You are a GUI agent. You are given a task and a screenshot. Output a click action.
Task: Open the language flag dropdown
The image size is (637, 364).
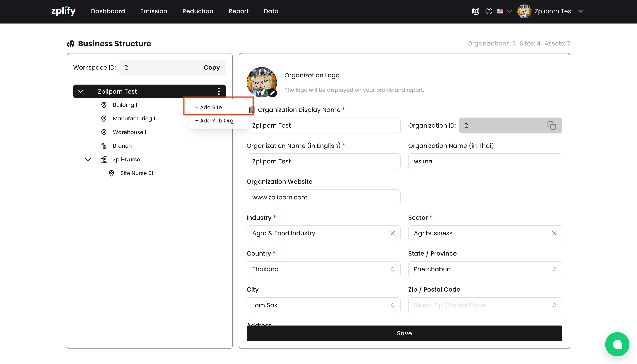tap(504, 11)
